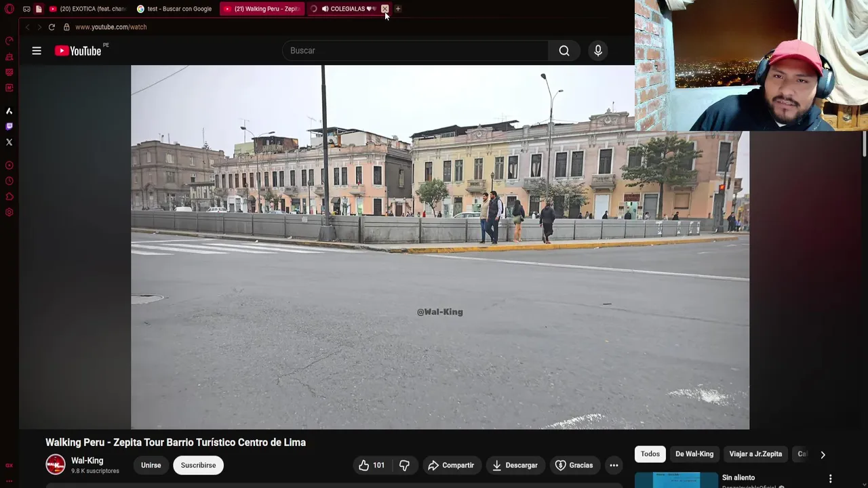Image resolution: width=868 pixels, height=488 pixels.
Task: Open the Sin aliento video thumbnail
Action: point(676,480)
